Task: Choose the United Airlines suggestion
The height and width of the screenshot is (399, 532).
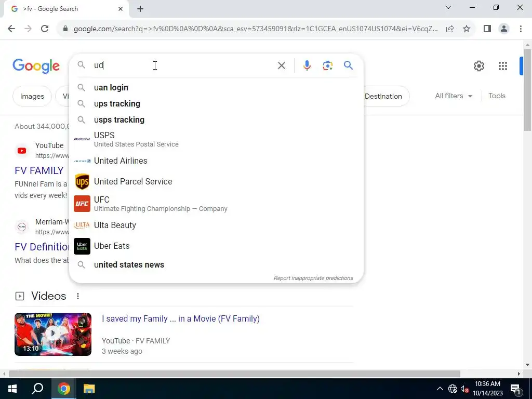Action: pyautogui.click(x=216, y=161)
